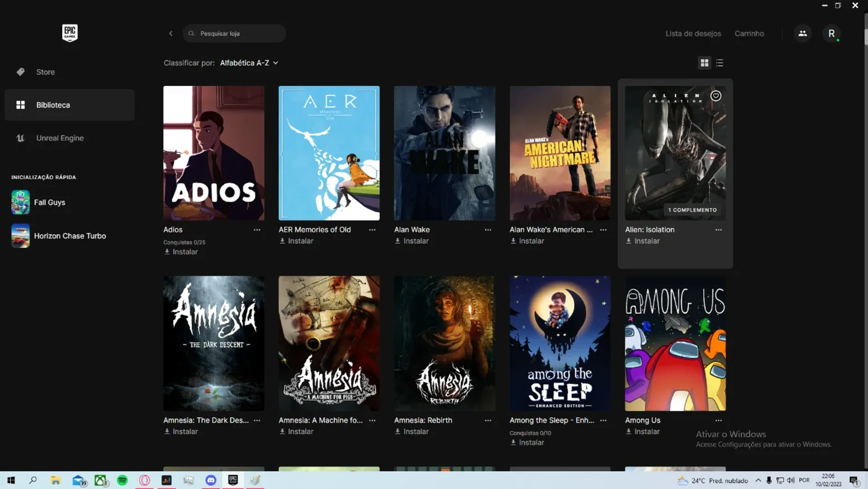Launch Horizon Chase Turbo from quick launch
The height and width of the screenshot is (489, 868).
tap(70, 236)
